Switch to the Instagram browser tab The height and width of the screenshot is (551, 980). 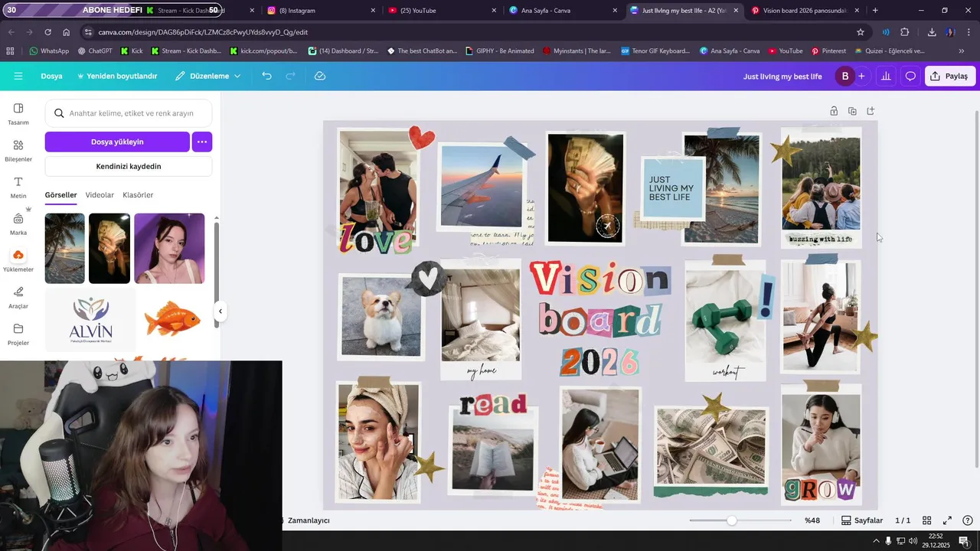click(322, 11)
